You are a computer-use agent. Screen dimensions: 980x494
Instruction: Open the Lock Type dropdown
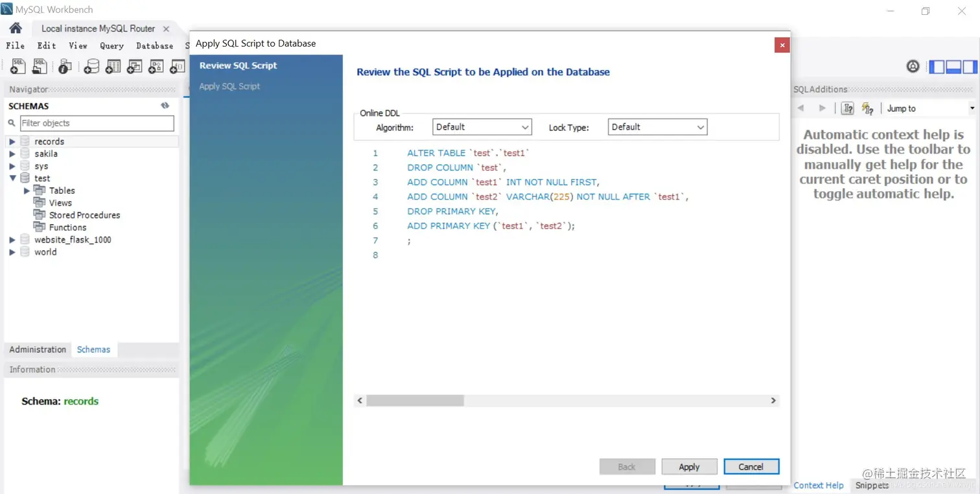pos(657,127)
